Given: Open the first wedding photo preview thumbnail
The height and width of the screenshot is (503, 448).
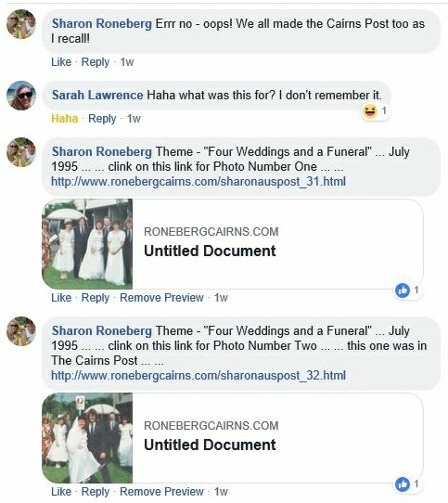Looking at the screenshot, I should click(x=87, y=244).
